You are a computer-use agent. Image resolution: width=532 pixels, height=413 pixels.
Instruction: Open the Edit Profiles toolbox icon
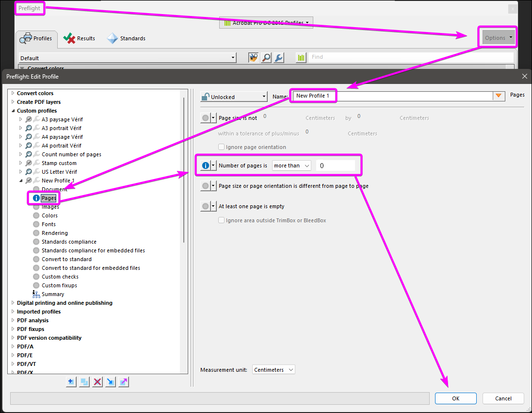[253, 57]
